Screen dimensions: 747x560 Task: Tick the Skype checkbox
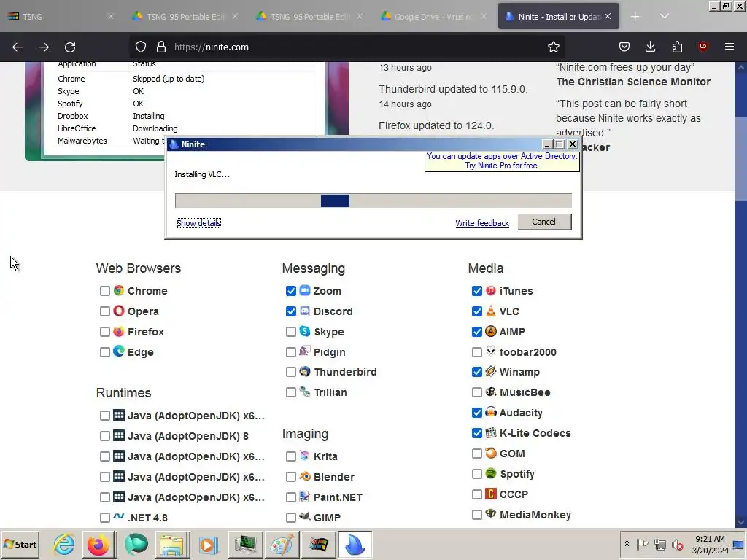[291, 332]
